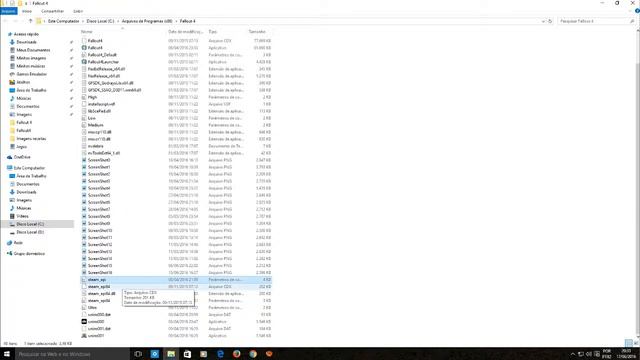Open the Exibir ribbon tab

[78, 11]
